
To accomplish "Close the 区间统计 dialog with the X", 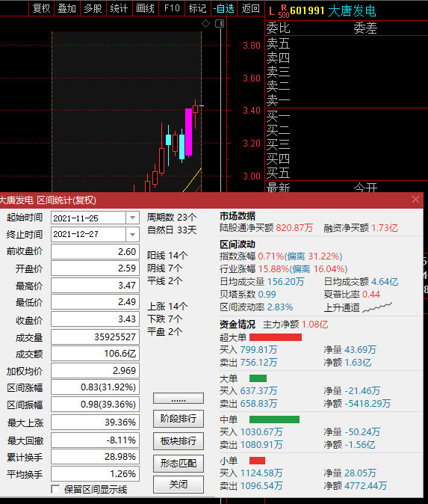I will 415,200.
